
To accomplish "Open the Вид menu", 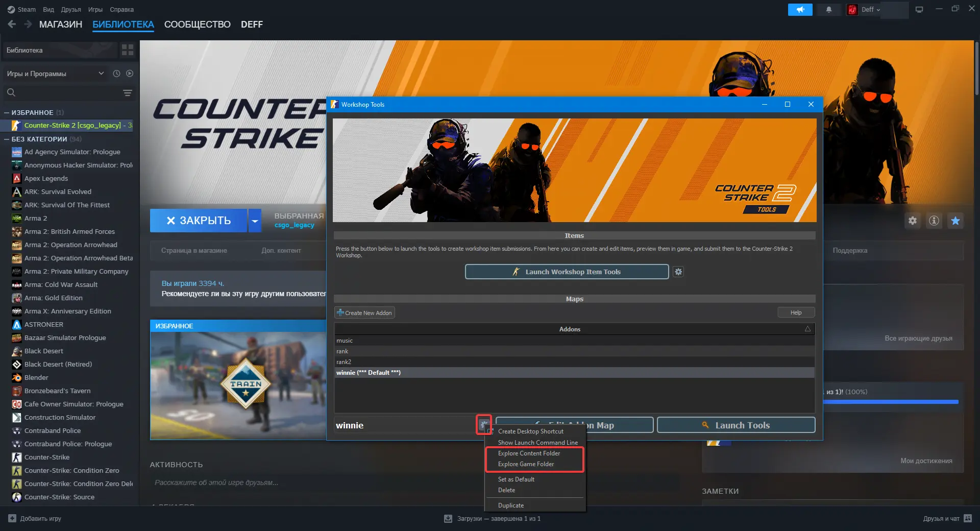I will 48,10.
